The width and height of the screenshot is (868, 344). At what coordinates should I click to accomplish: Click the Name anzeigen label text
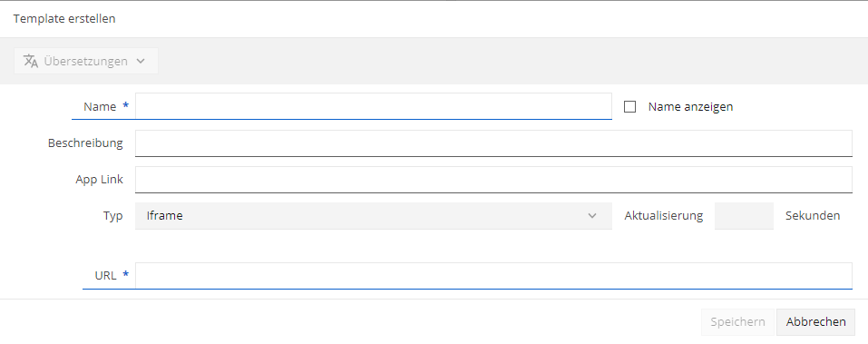click(690, 107)
